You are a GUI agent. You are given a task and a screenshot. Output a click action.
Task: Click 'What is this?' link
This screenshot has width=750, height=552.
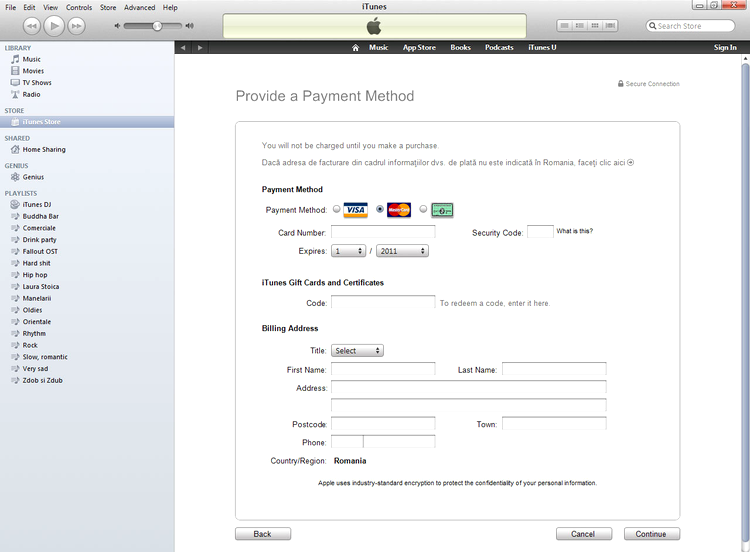pyautogui.click(x=574, y=231)
